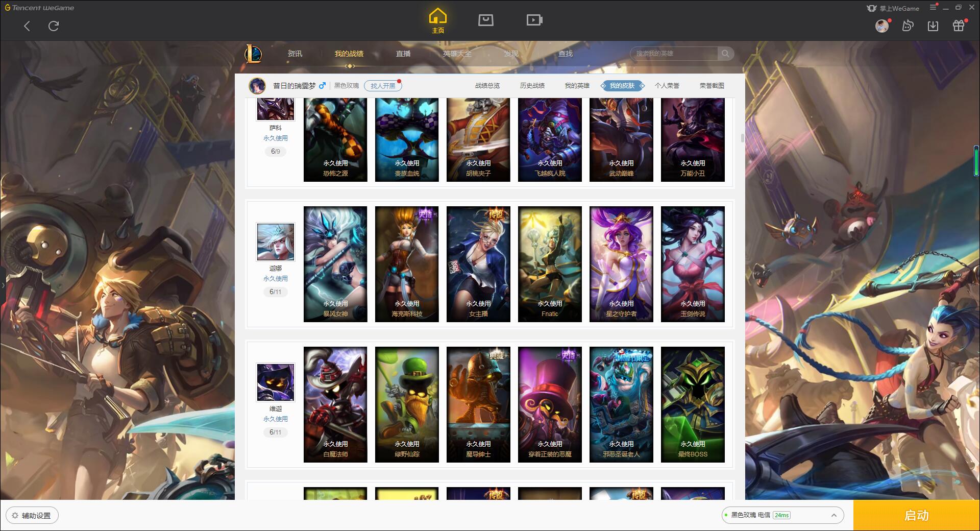Screen dimensions: 980x531
Task: Open the gift box icon
Action: (x=959, y=26)
